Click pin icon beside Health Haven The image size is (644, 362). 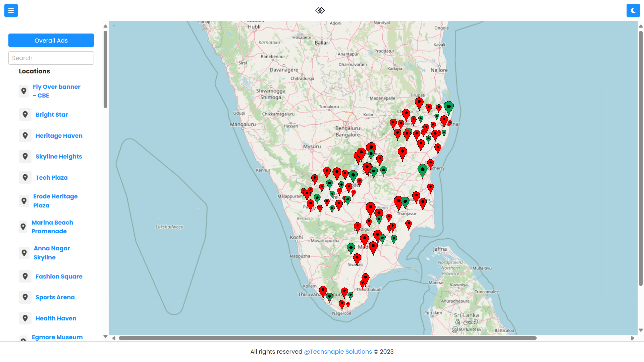coord(25,318)
